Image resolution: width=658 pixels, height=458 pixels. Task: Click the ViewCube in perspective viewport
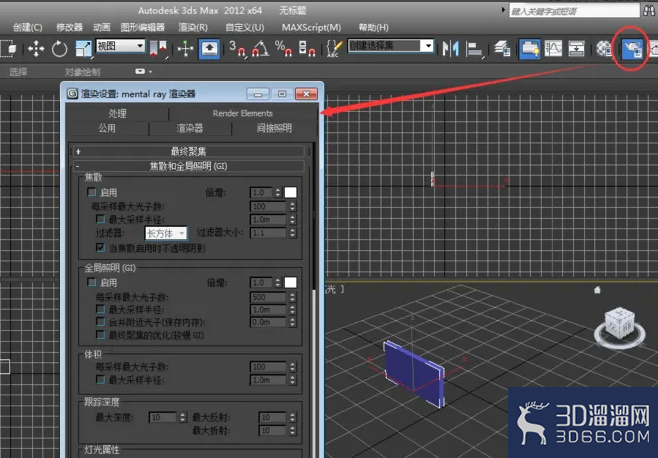(x=614, y=327)
